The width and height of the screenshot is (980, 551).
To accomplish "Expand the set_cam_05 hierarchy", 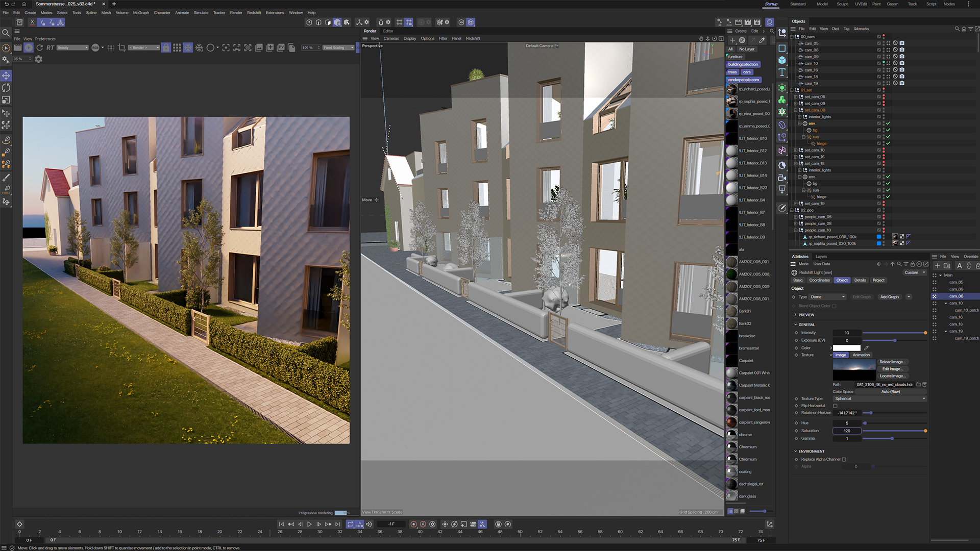I will (x=795, y=96).
